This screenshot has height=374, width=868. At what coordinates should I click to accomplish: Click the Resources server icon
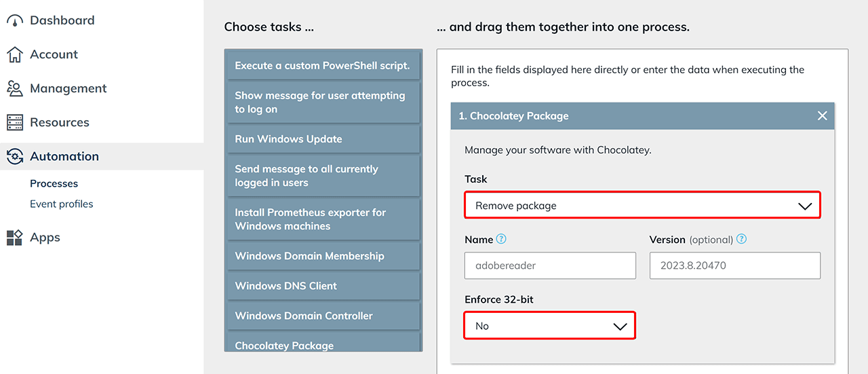(15, 123)
